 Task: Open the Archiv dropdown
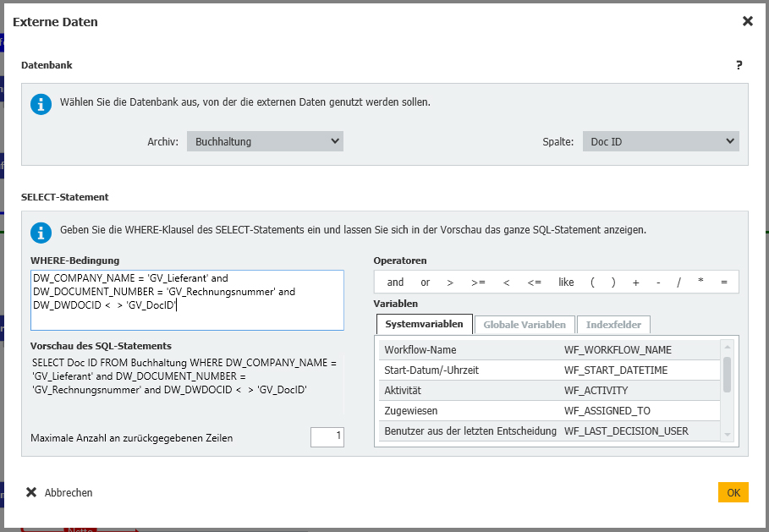pyautogui.click(x=265, y=141)
